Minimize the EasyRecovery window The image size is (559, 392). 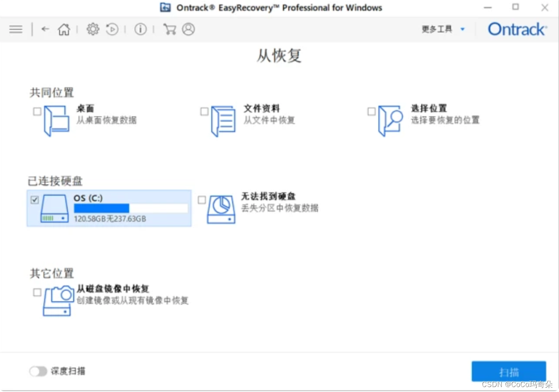[x=488, y=7]
